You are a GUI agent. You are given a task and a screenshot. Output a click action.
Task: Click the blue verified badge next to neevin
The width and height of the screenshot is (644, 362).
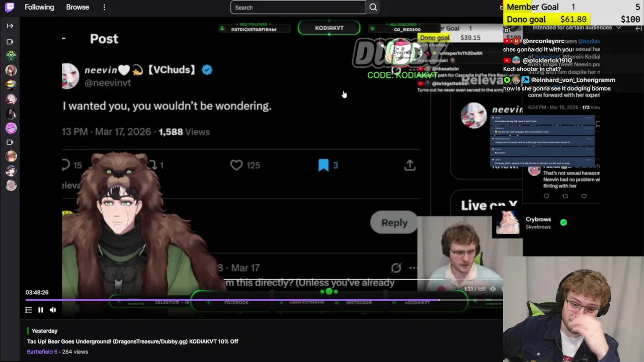pos(207,70)
